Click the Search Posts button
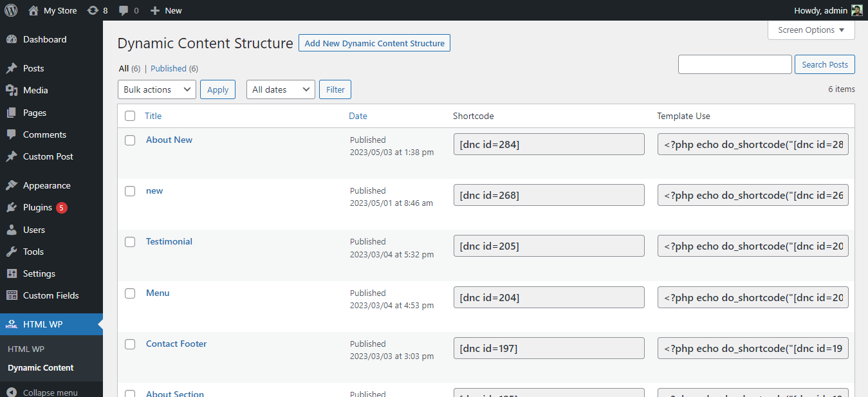Viewport: 868px width, 397px height. coord(825,64)
